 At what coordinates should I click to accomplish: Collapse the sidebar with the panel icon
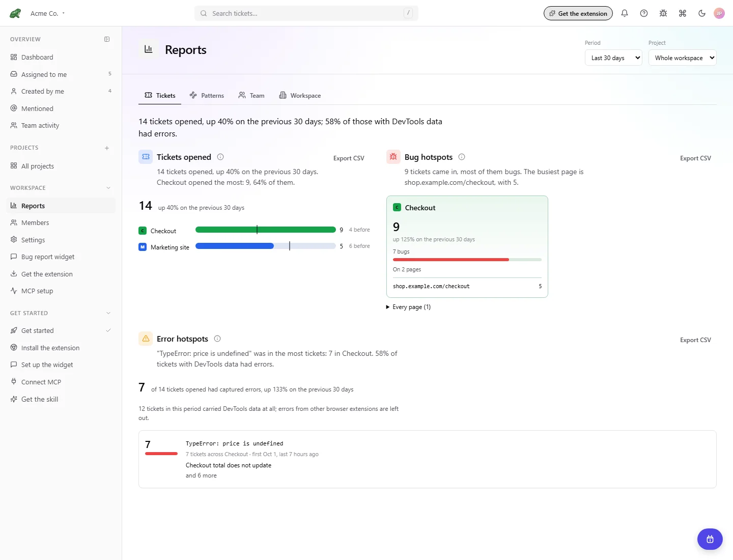(x=107, y=39)
